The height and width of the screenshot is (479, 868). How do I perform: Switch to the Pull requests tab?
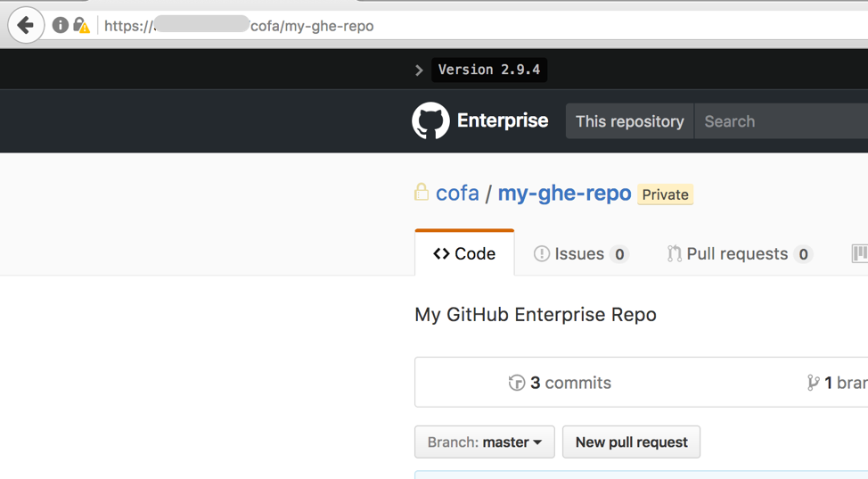click(740, 254)
